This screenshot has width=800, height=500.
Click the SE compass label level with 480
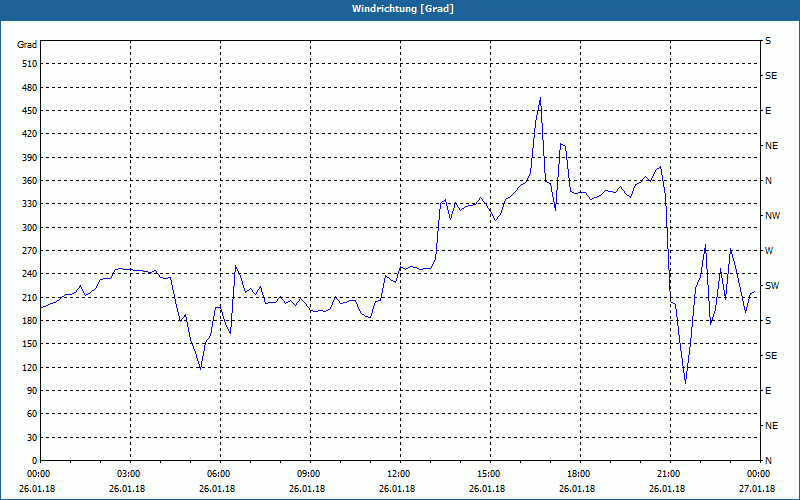[771, 76]
